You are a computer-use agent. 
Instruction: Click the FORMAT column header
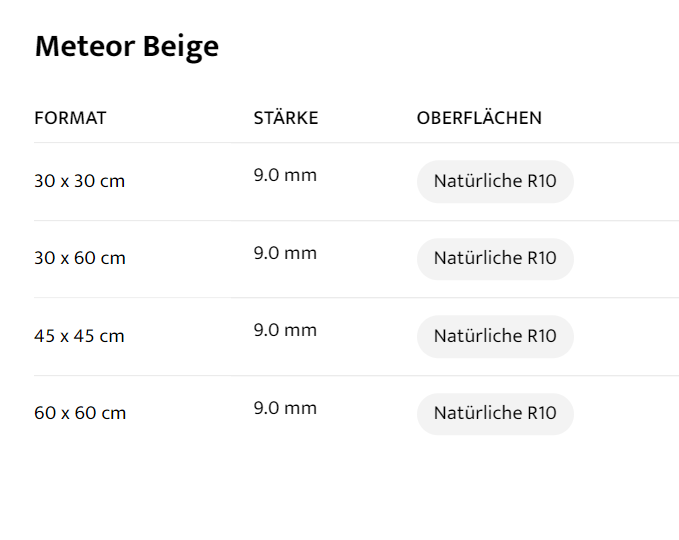(70, 118)
